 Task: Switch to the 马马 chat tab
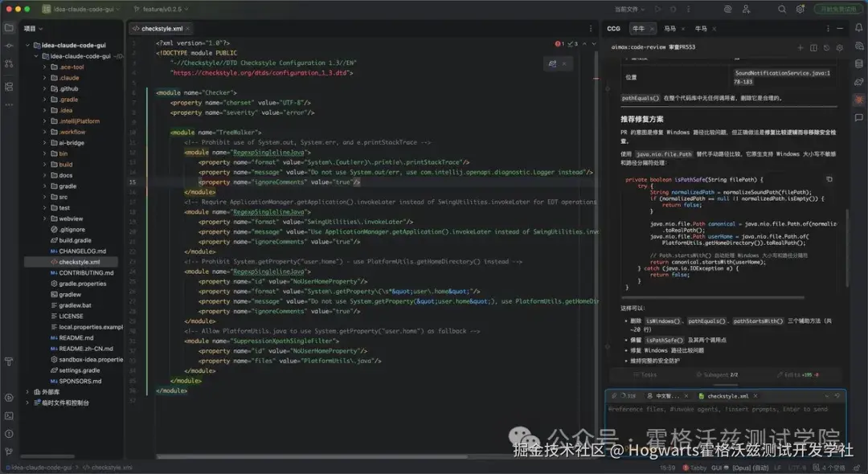669,28
